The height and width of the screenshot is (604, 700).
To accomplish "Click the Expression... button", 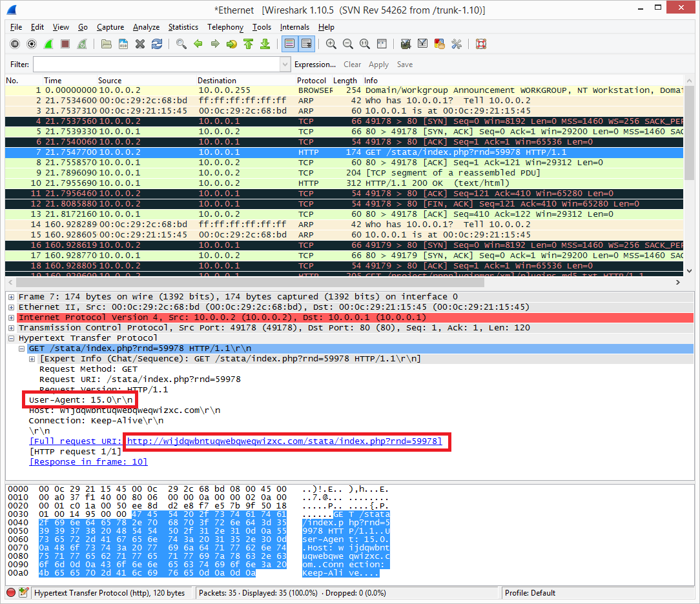I will coord(315,65).
